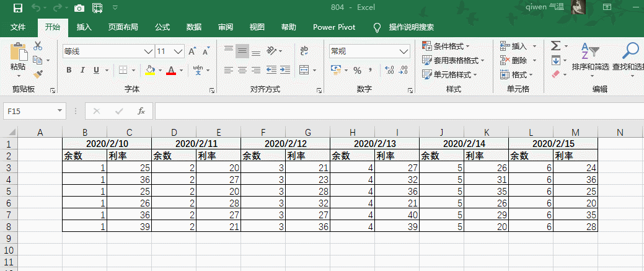Screen dimensions: 644x271
Task: Open the font name dropdown 等线
Action: click(148, 51)
